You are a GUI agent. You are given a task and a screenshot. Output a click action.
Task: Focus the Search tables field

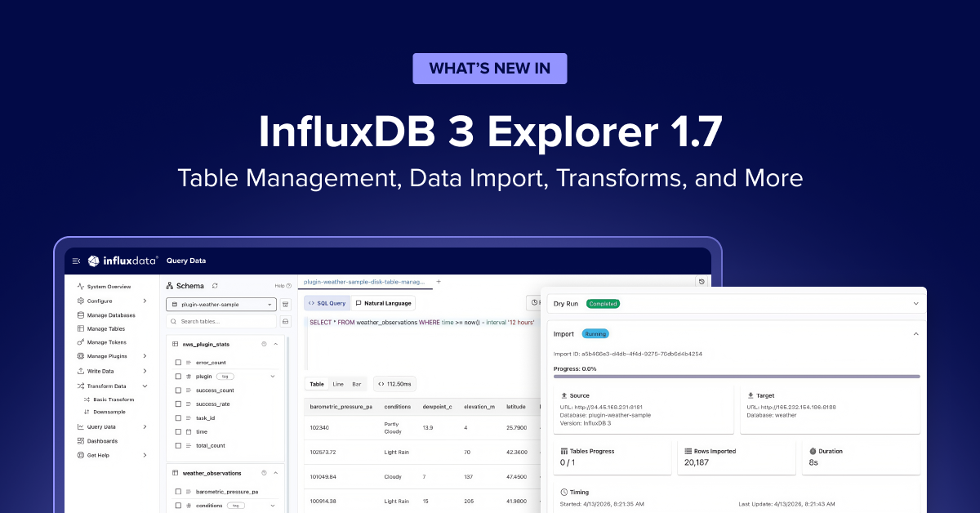(221, 322)
